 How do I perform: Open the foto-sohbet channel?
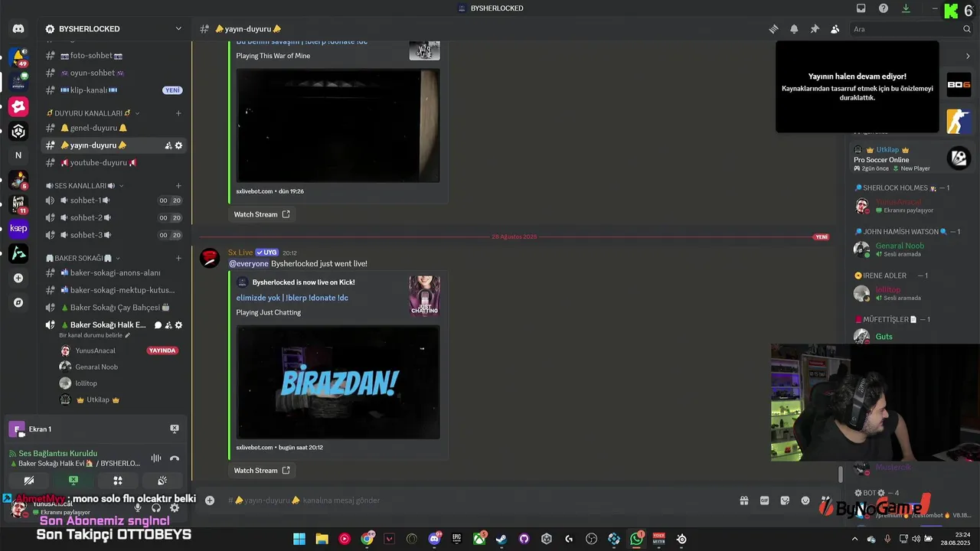tap(113, 56)
